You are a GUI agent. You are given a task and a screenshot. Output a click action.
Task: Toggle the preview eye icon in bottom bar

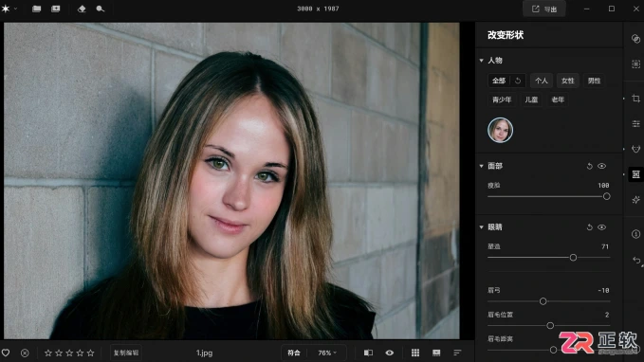point(390,353)
